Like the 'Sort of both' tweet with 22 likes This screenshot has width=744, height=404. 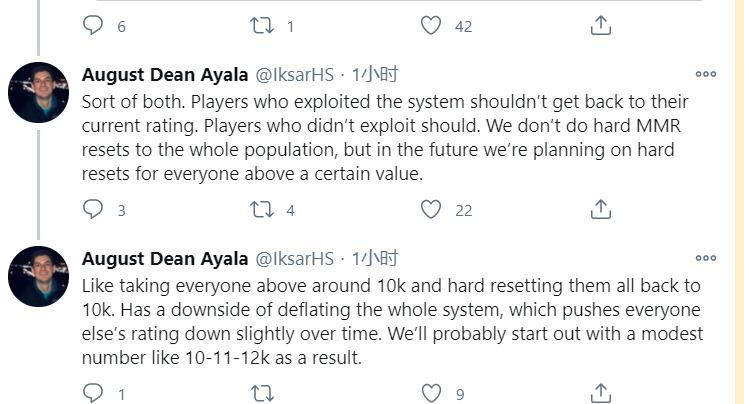431,209
